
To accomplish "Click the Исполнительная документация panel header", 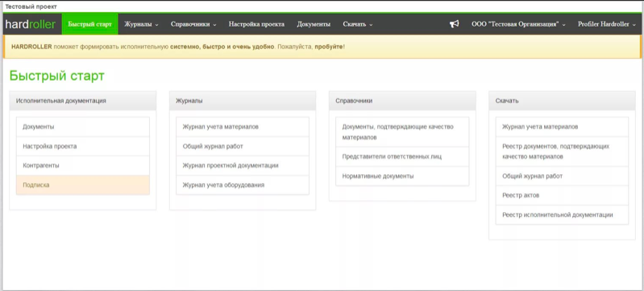I will [83, 101].
